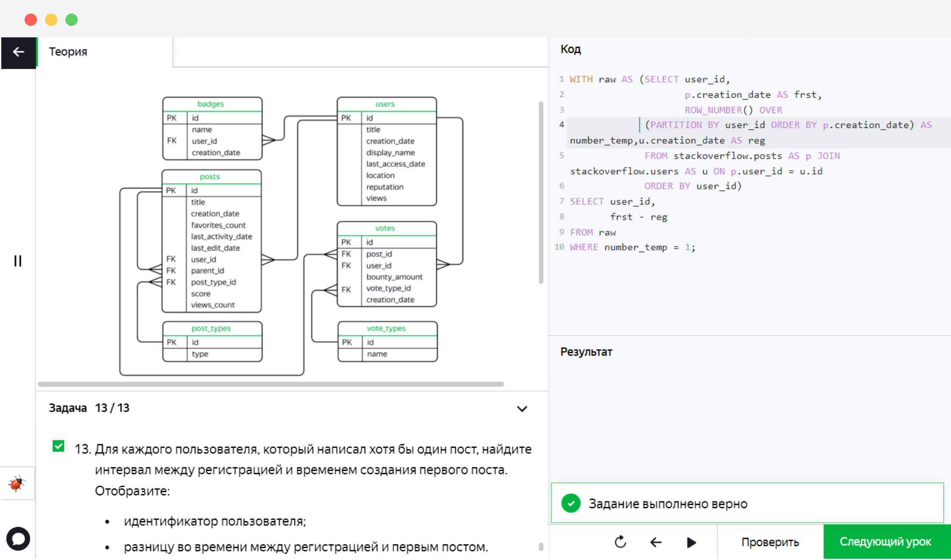951x560 pixels.
Task: Report a bug via the ladybug icon
Action: pos(17,483)
